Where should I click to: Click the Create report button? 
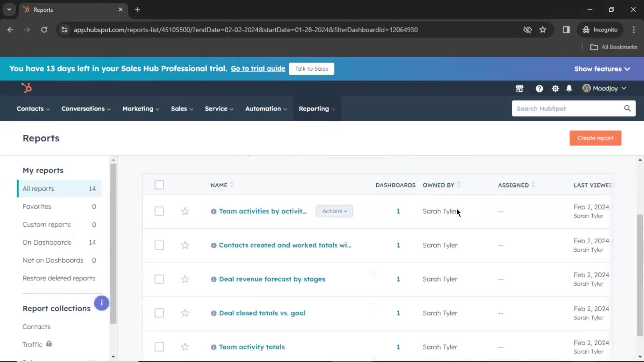[x=595, y=138]
